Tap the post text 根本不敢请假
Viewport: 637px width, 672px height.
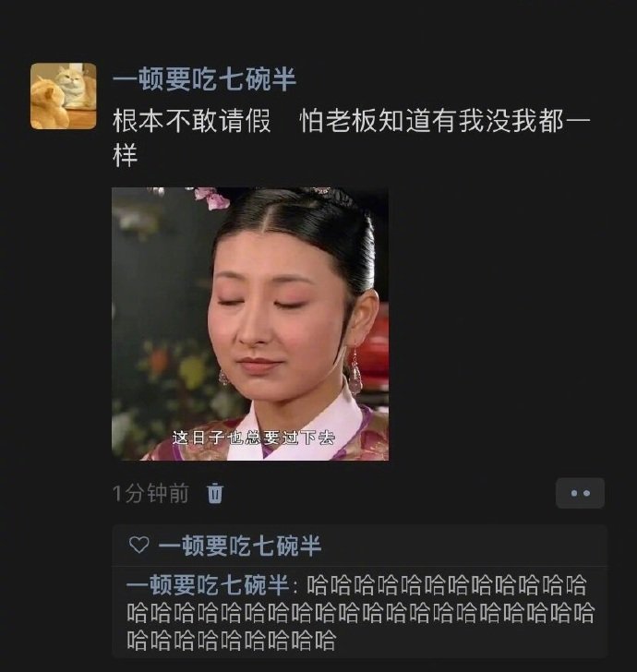tap(192, 121)
